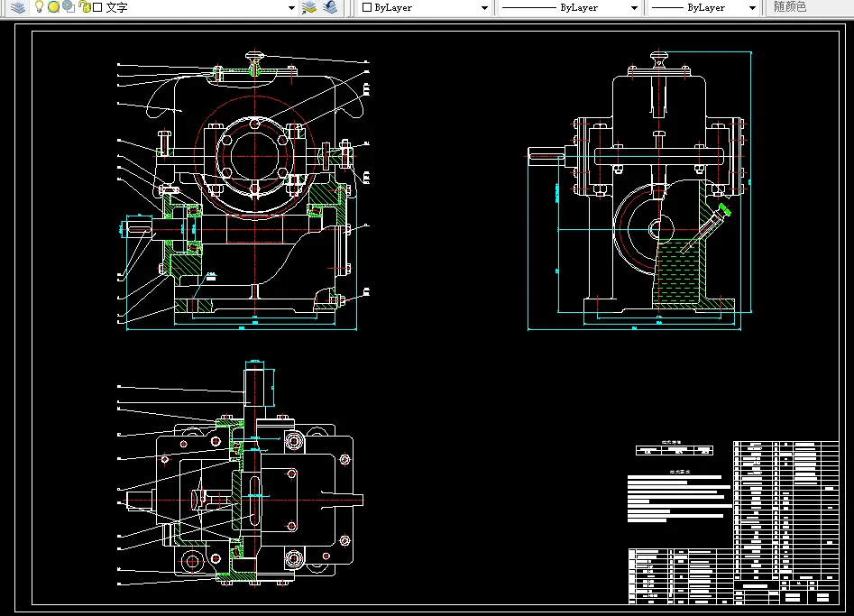854x616 pixels.
Task: Toggle freeze (sun icon) for the 文字 layer
Action: pyautogui.click(x=53, y=7)
